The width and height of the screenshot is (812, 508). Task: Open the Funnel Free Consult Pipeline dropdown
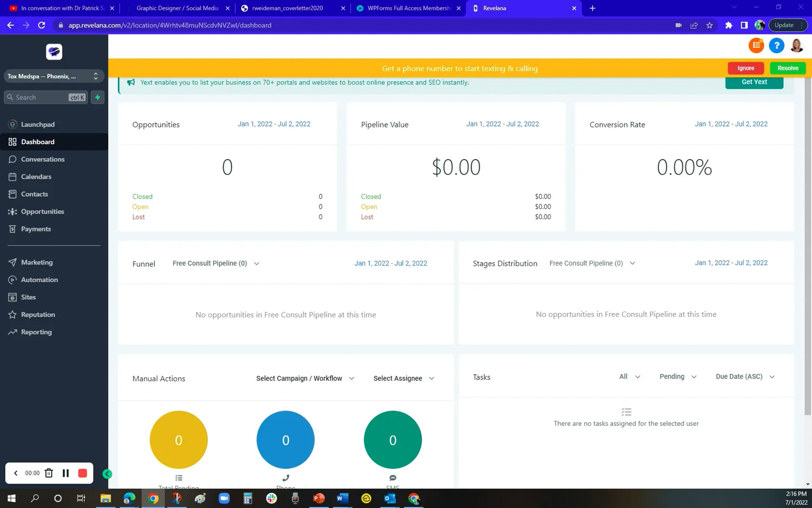click(x=216, y=263)
